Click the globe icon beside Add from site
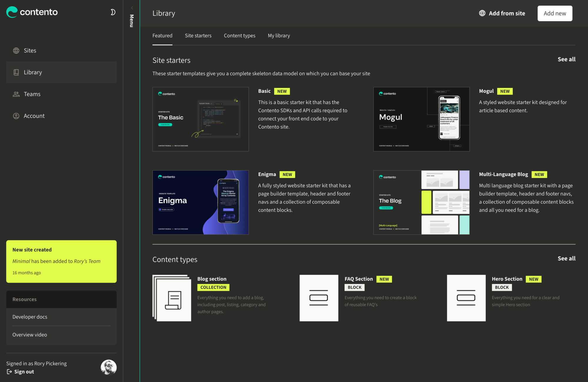This screenshot has height=382, width=588. 482,13
